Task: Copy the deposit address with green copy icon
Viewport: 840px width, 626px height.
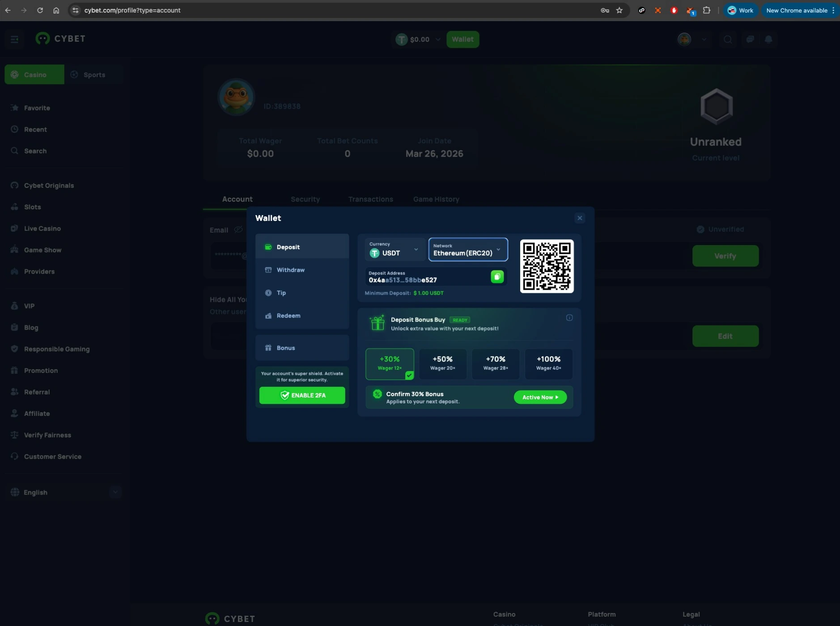Action: point(497,277)
